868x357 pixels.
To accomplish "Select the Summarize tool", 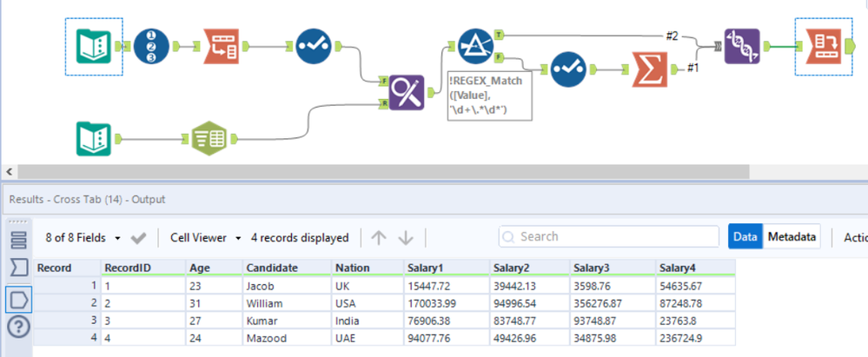I will click(x=651, y=69).
